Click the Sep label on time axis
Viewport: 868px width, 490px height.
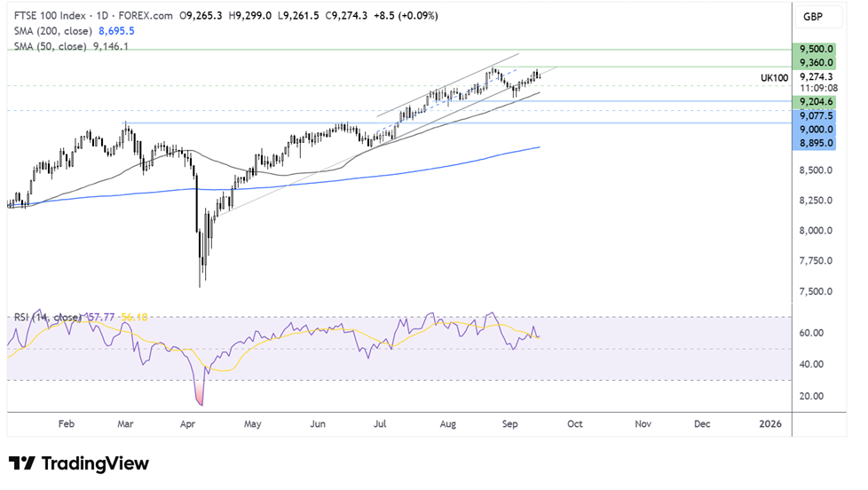pyautogui.click(x=509, y=424)
